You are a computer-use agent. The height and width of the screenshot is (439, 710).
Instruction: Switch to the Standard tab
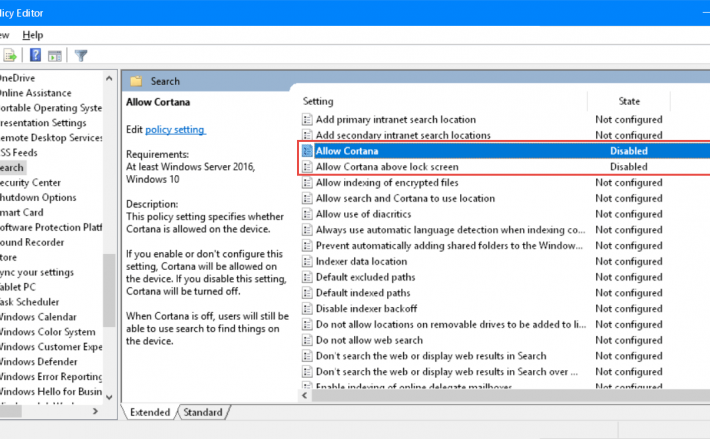coord(203,412)
